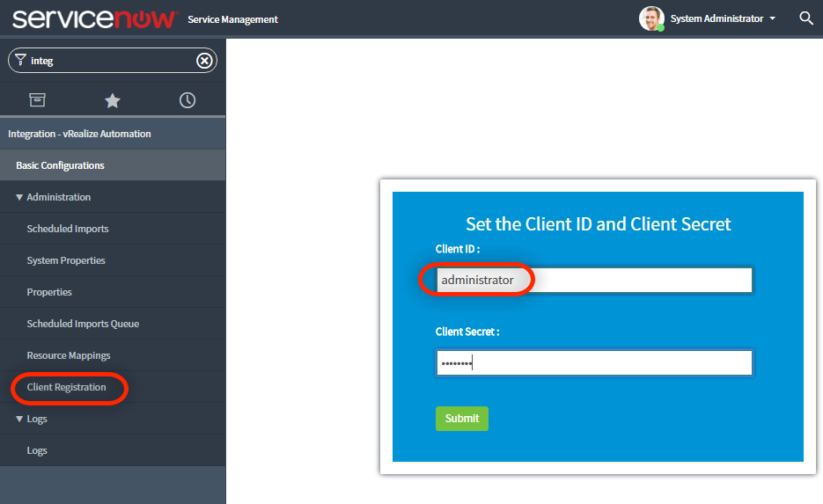Go to System Properties
823x504 pixels.
[66, 260]
